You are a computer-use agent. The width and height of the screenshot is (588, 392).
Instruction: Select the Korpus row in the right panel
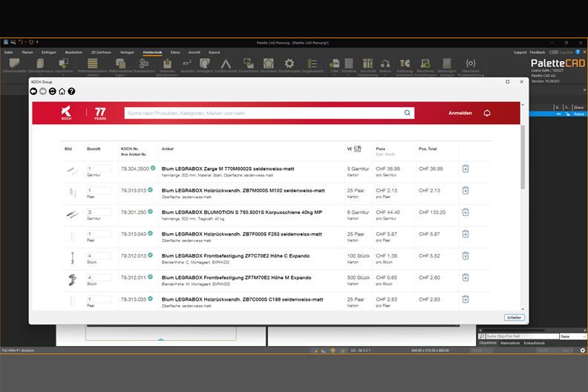coord(558,114)
